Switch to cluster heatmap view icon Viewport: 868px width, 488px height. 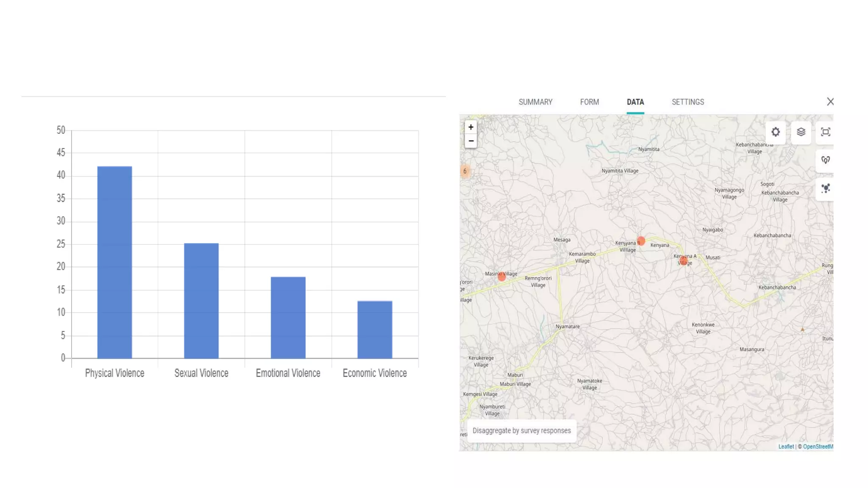(825, 189)
